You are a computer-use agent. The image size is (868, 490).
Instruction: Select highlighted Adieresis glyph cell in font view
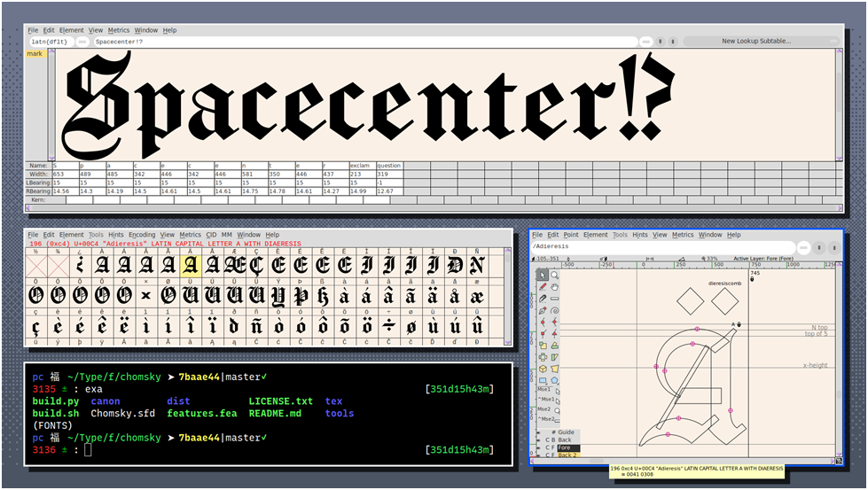[x=191, y=266]
